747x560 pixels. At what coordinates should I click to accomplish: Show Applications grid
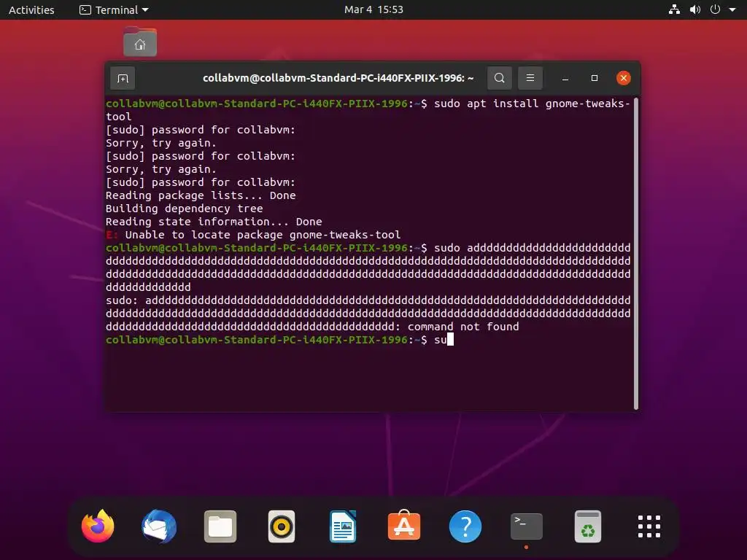click(649, 526)
